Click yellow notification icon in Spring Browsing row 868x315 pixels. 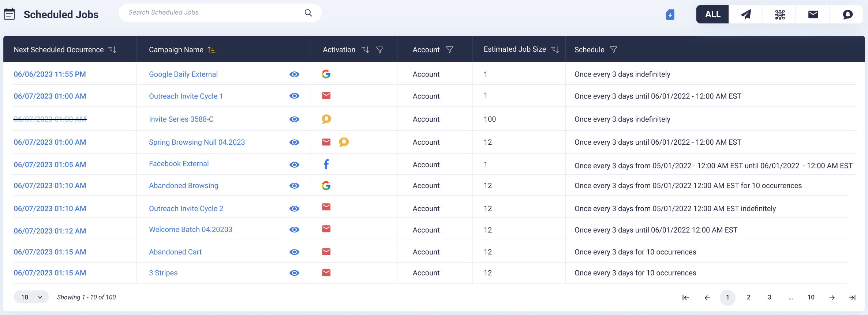344,142
